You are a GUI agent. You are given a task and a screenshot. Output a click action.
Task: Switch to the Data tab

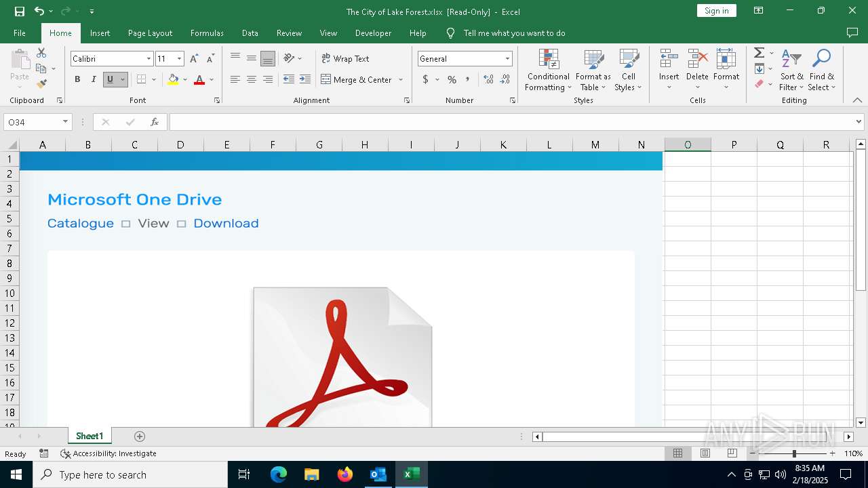[250, 33]
